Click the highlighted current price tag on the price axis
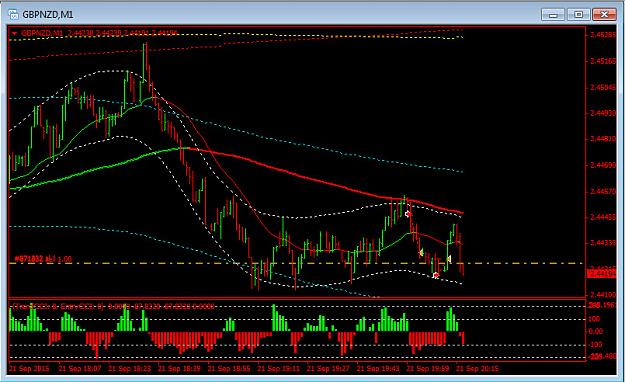 coord(601,274)
